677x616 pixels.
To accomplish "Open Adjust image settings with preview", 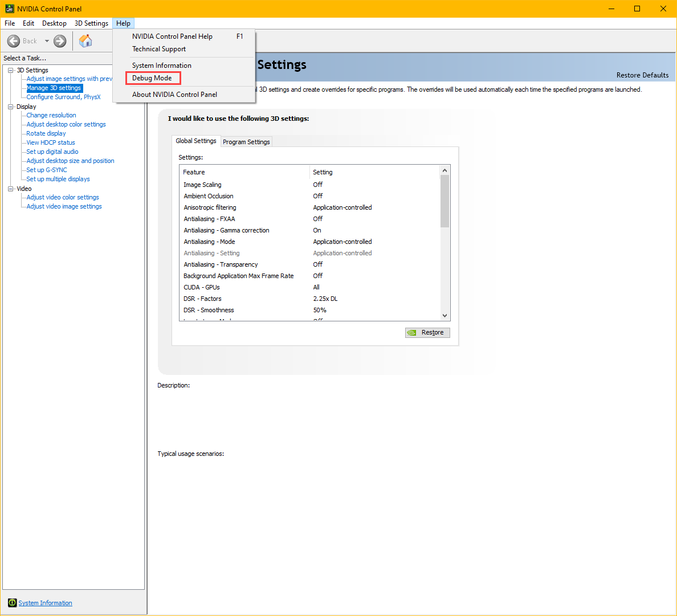I will click(69, 79).
